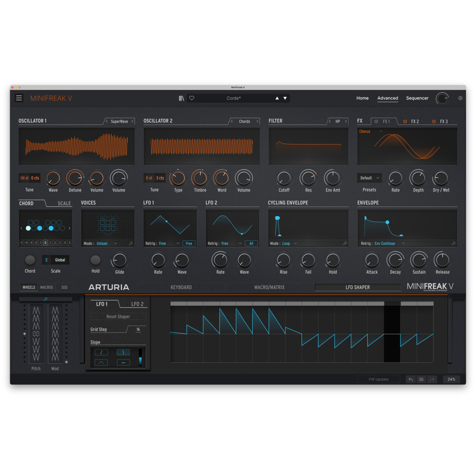The width and height of the screenshot is (476, 476).
Task: Open the wheels panel wrench settings
Action: pos(46,299)
